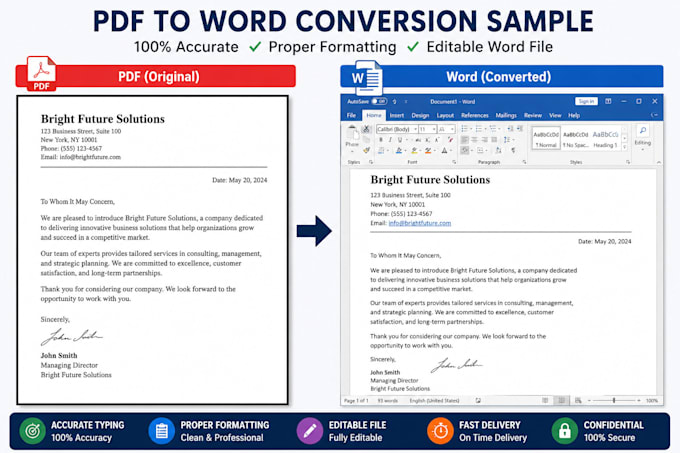Image resolution: width=680 pixels, height=453 pixels.
Task: Click the Sign in button
Action: pyautogui.click(x=586, y=101)
